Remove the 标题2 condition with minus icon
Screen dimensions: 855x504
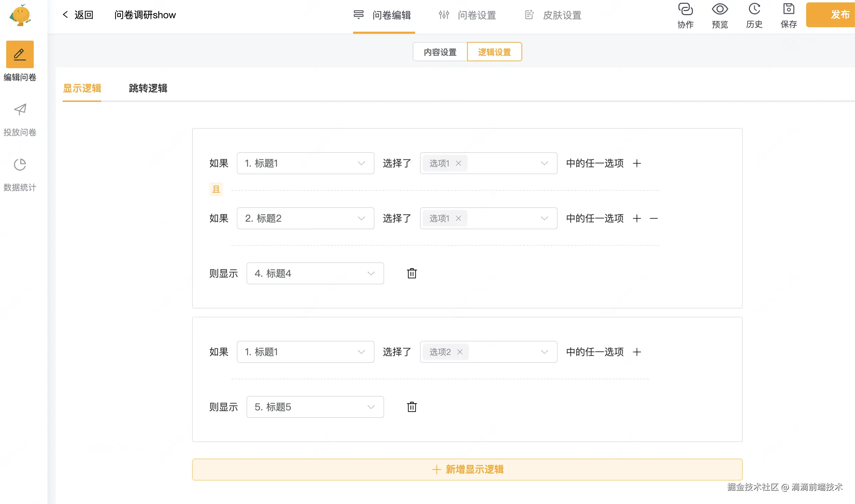coord(654,218)
